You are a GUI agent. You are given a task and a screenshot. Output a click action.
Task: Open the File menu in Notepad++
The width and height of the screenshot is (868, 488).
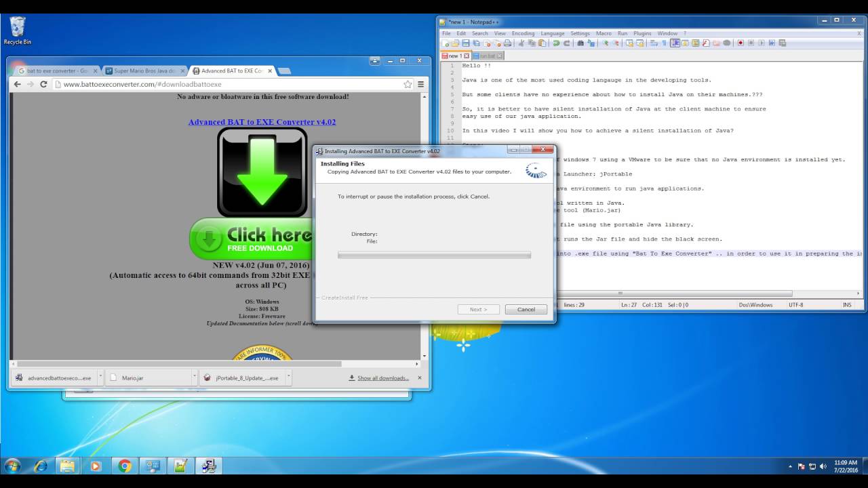pyautogui.click(x=446, y=33)
